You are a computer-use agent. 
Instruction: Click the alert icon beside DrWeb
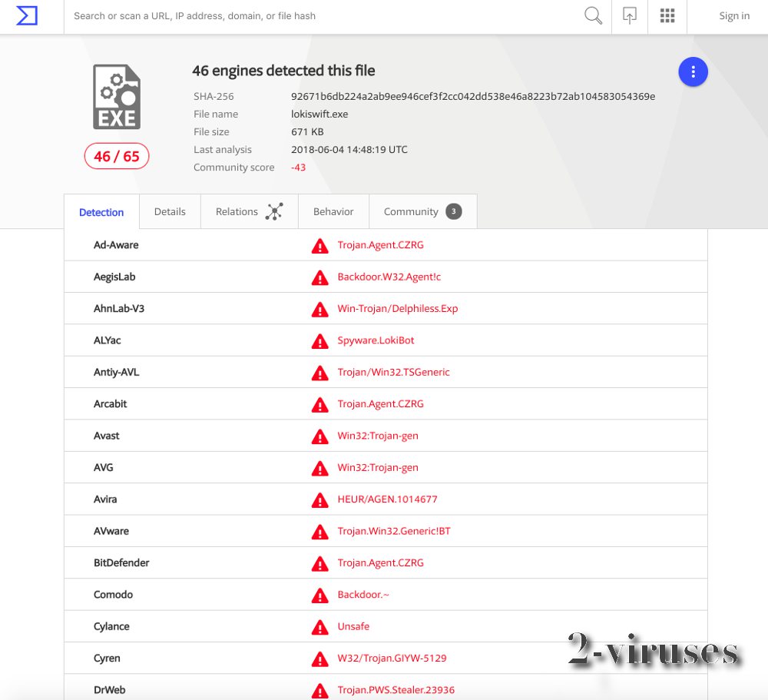click(x=319, y=690)
